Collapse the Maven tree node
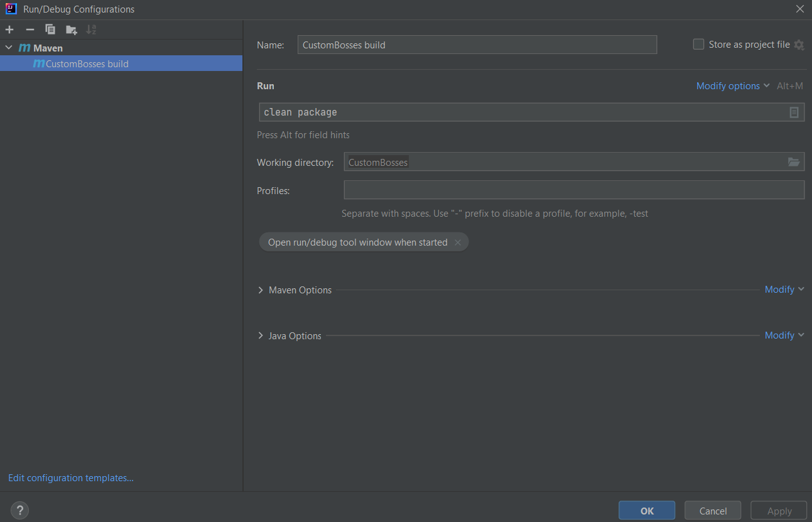Viewport: 812px width, 522px height. [9, 47]
